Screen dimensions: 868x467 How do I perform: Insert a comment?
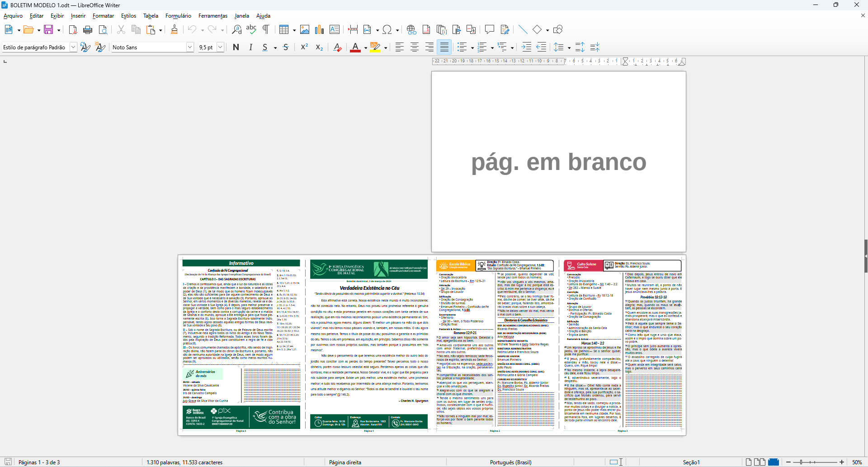(489, 30)
